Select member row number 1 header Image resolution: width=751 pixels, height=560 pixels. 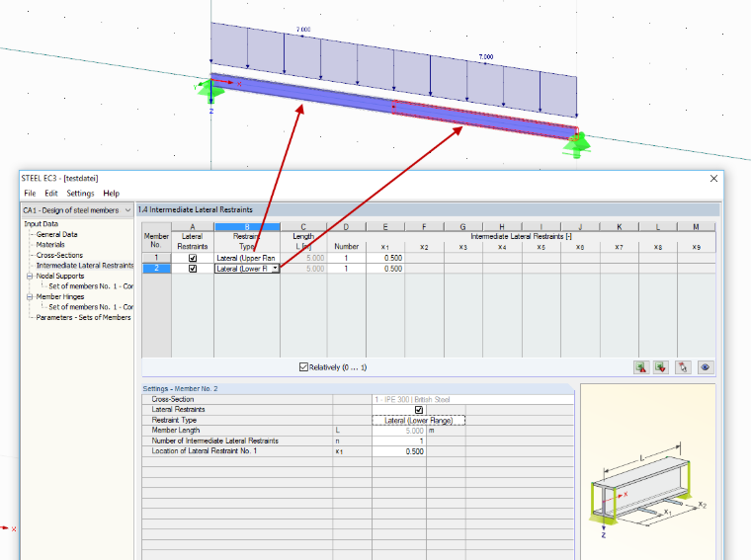(156, 258)
